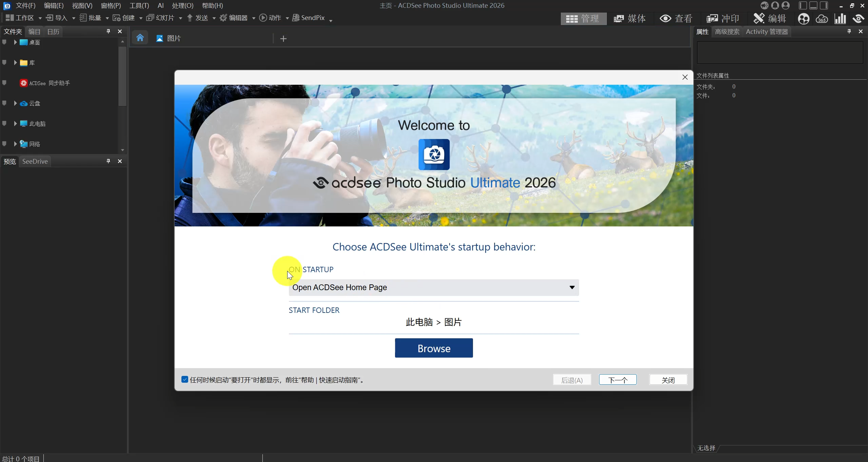Open the Develop mode
This screenshot has height=462, width=868.
723,19
